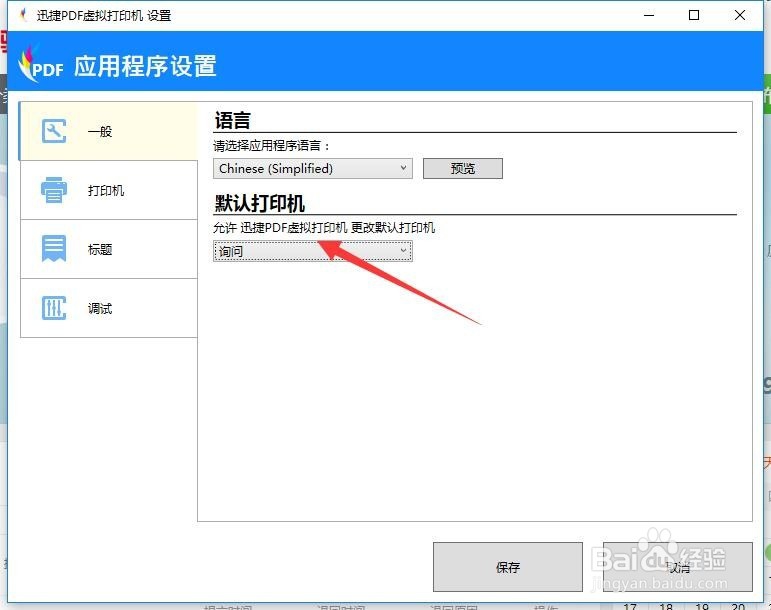
Task: Open the printer icon for 打印机 settings
Action: 54,190
